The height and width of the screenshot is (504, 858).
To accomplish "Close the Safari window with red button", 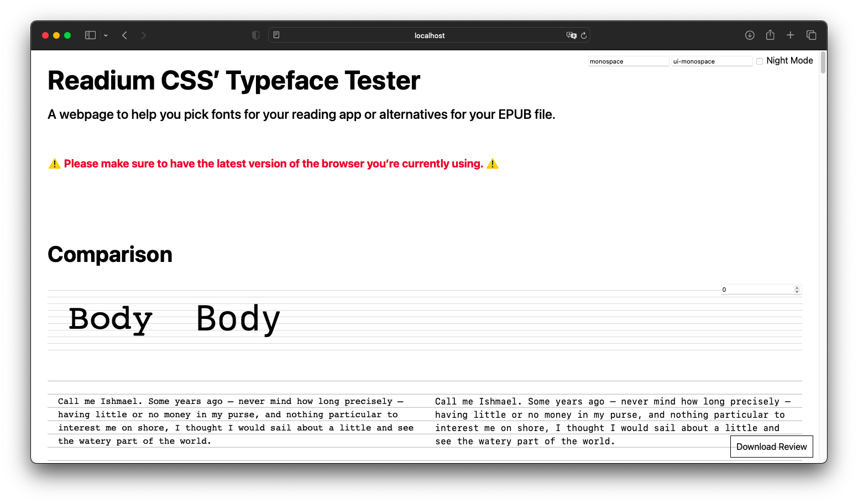I will coord(45,35).
